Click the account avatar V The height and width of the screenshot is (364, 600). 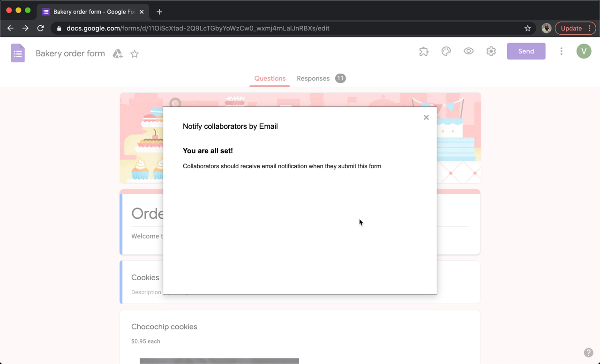point(584,51)
